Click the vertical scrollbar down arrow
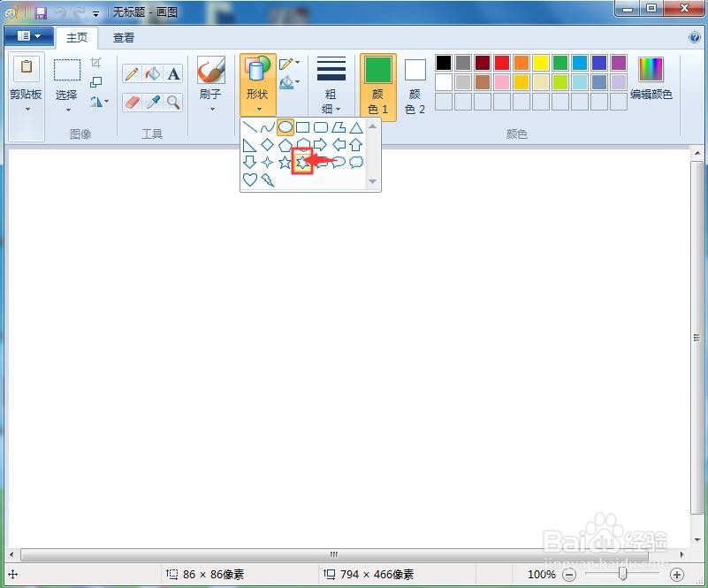The image size is (708, 588). [x=697, y=540]
